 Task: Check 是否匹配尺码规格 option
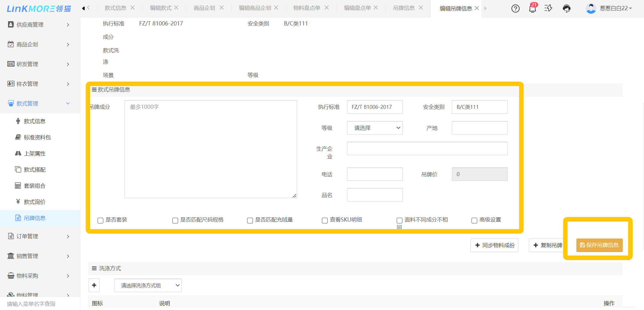(175, 220)
